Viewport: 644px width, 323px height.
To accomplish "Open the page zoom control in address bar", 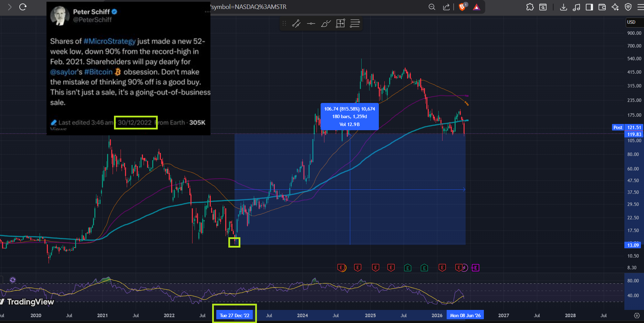I will pyautogui.click(x=432, y=7).
